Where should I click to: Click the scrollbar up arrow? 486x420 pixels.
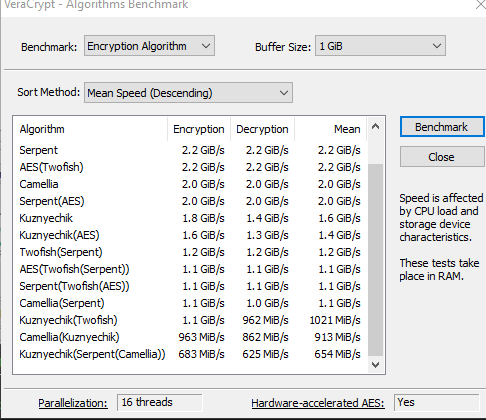pyautogui.click(x=376, y=126)
